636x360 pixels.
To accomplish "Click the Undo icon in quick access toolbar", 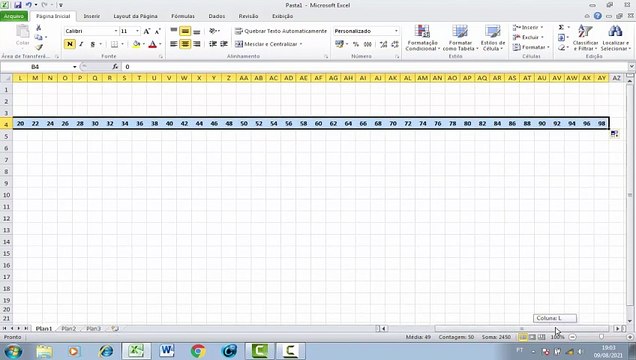I will [29, 5].
